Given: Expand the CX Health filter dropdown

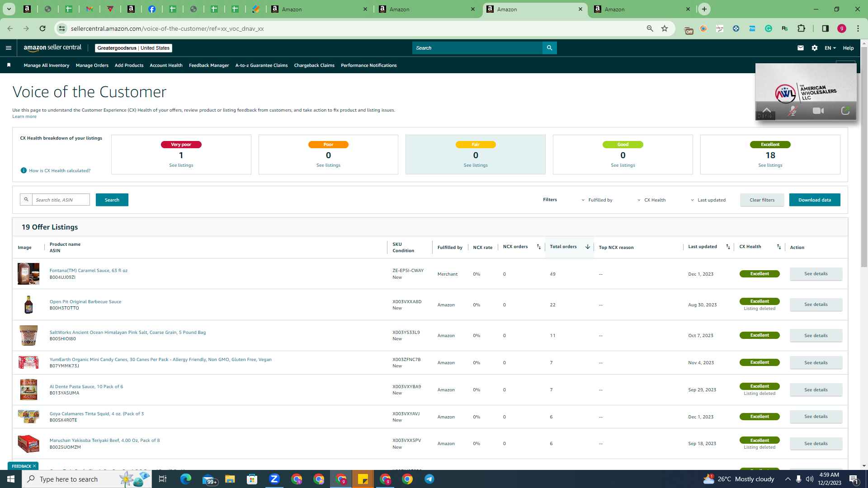Looking at the screenshot, I should pyautogui.click(x=651, y=200).
